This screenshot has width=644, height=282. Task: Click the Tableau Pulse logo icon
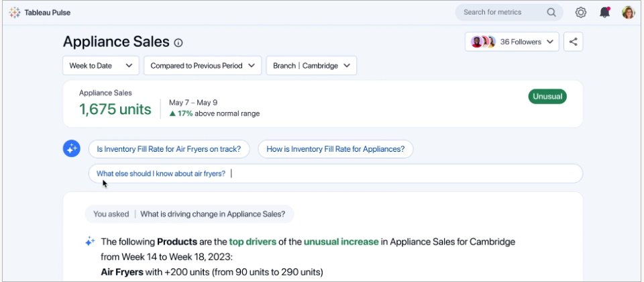tap(14, 12)
